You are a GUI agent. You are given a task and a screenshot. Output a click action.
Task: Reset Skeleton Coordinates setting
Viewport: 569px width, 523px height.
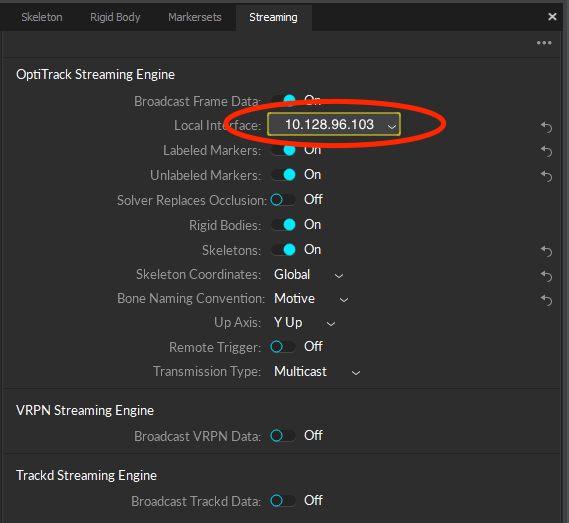(x=546, y=276)
